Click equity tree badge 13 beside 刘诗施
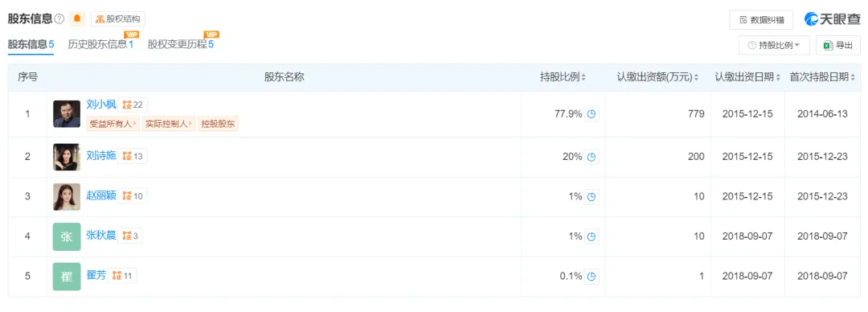The height and width of the screenshot is (312, 868). (x=133, y=156)
